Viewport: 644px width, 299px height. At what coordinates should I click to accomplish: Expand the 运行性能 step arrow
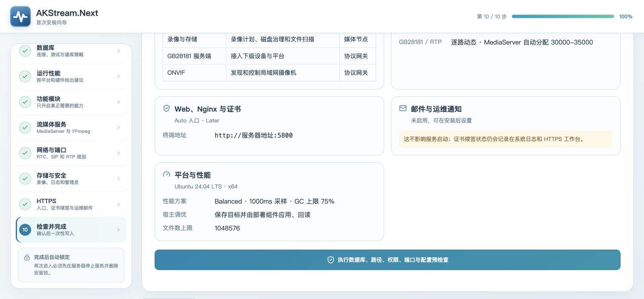[x=118, y=77]
